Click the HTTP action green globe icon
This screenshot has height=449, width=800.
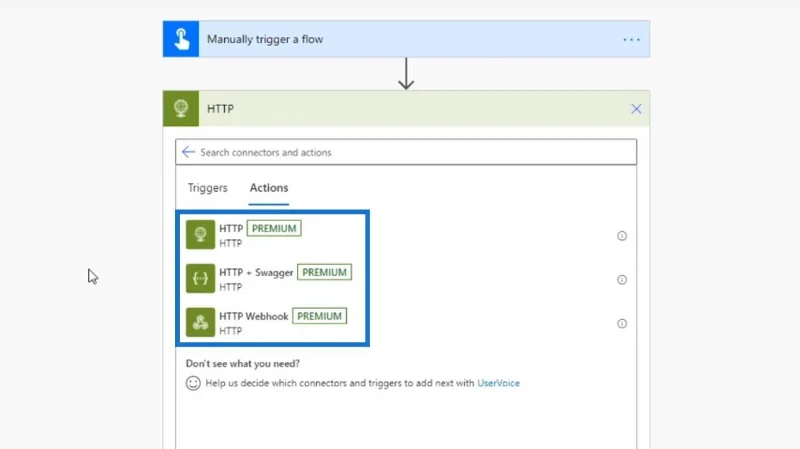pyautogui.click(x=200, y=235)
